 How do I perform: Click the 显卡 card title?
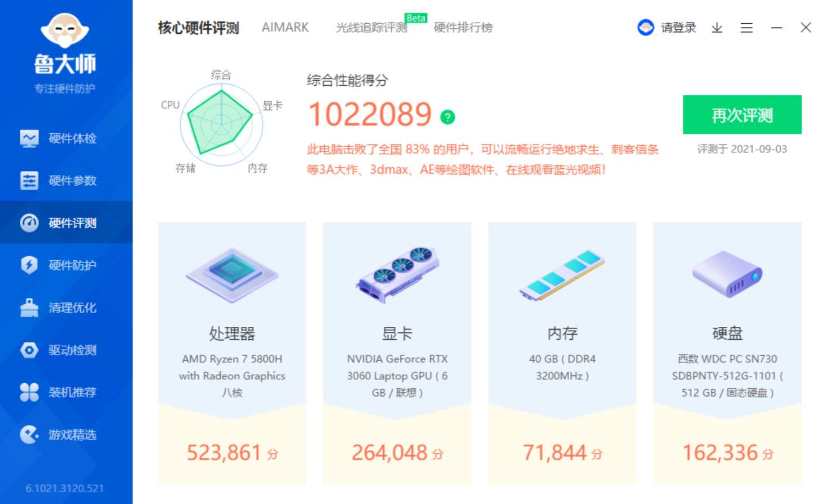(x=397, y=334)
